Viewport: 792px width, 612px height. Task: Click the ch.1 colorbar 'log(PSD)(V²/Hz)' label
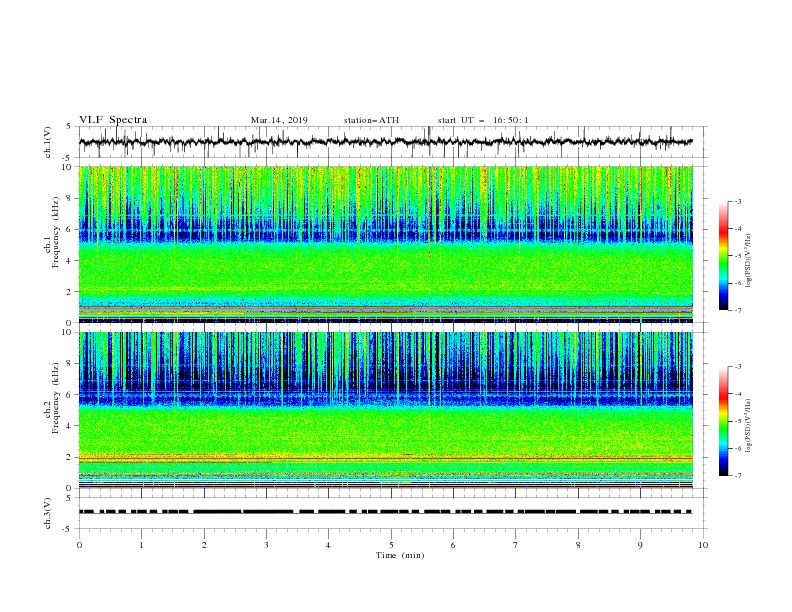coord(749,261)
